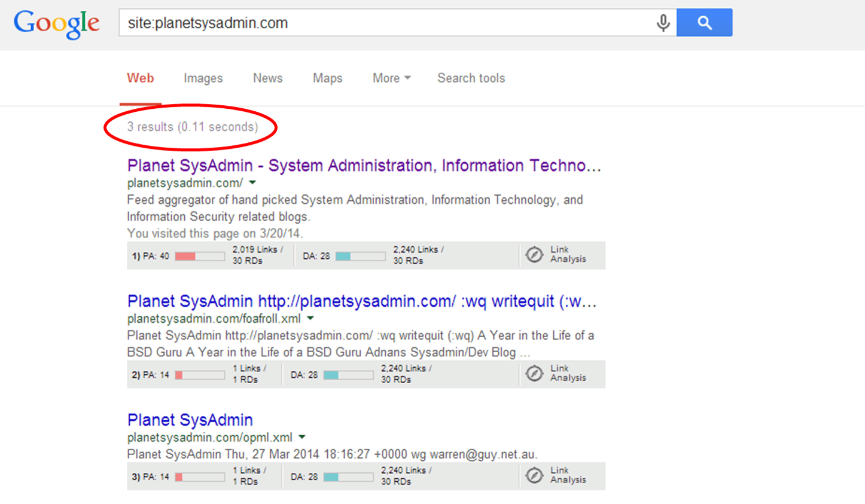Click into the search query input field
The image size is (865, 504).
pyautogui.click(x=383, y=23)
